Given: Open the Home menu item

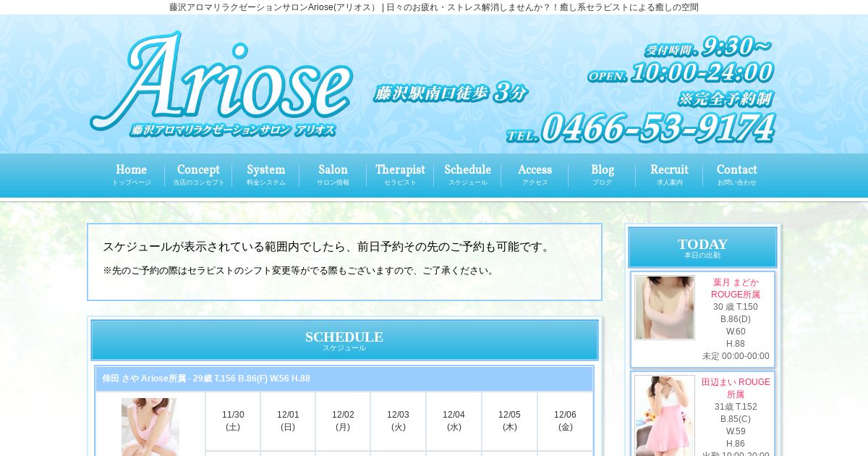Looking at the screenshot, I should [x=131, y=175].
